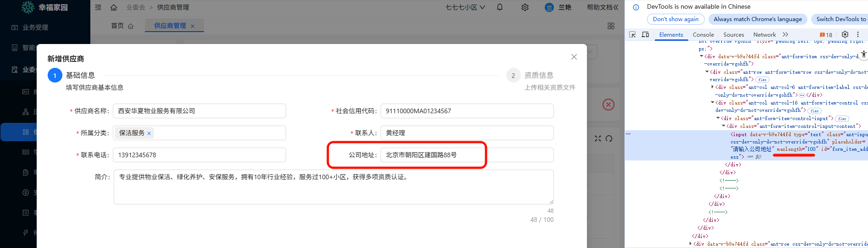Click the 社会信用代码 input field
This screenshot has width=868, height=248.
coord(467,111)
